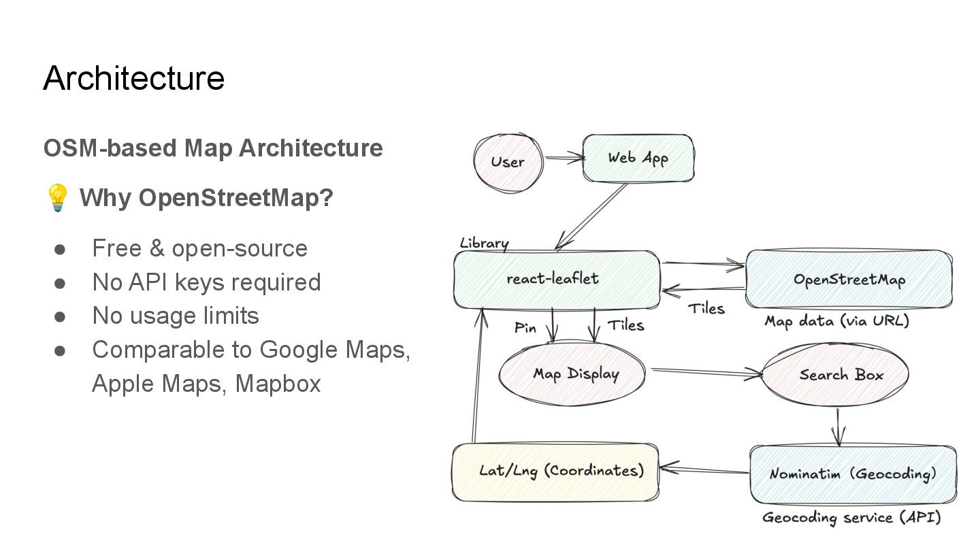Click the Pin arrow label
The width and height of the screenshot is (980, 551).
[525, 328]
